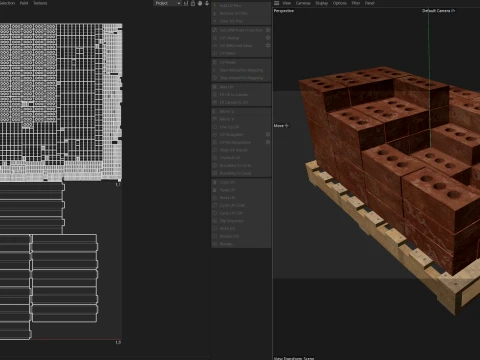
Task: Open the Project dropdown in UV editor
Action: [x=167, y=3]
